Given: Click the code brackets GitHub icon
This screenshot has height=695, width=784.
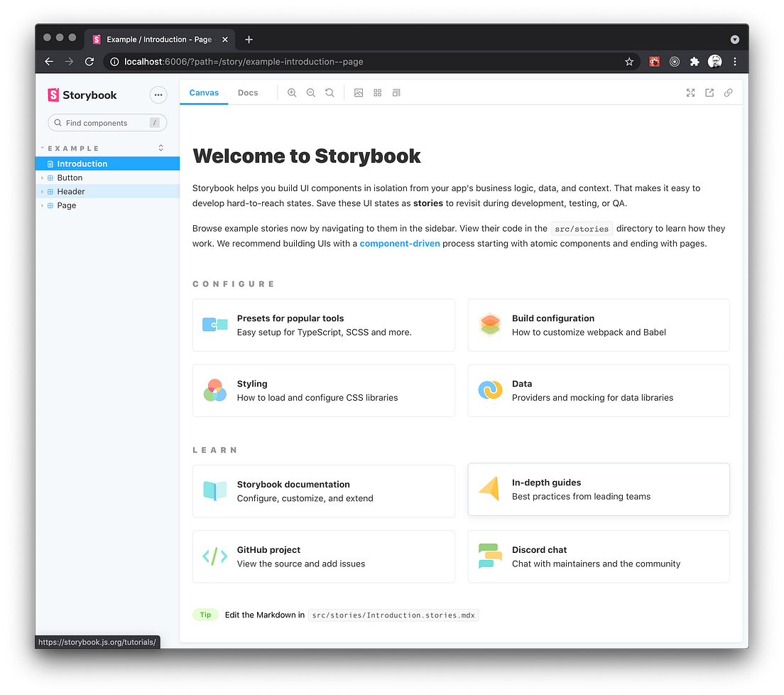Looking at the screenshot, I should tap(215, 556).
